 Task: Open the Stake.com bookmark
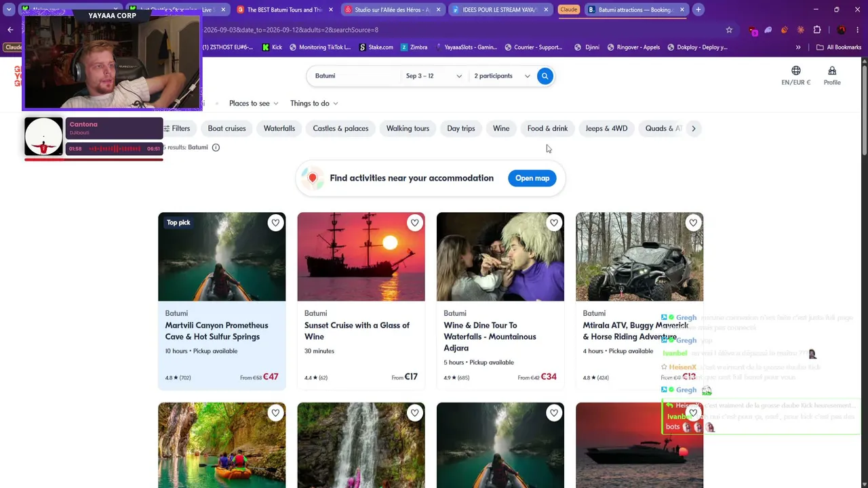coord(376,47)
